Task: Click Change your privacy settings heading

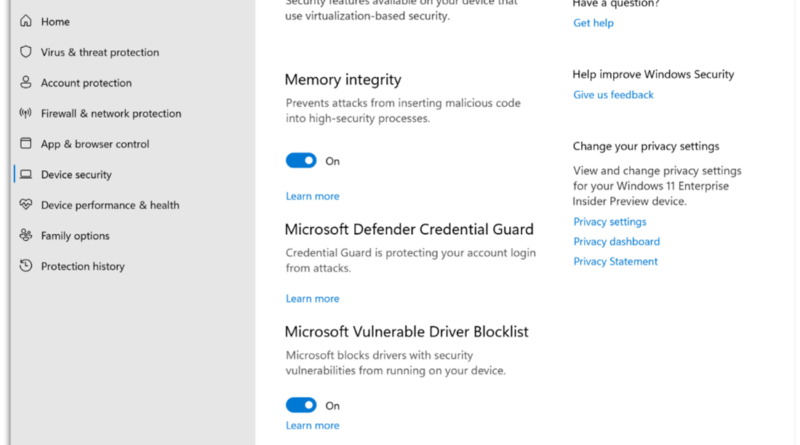Action: coord(646,146)
